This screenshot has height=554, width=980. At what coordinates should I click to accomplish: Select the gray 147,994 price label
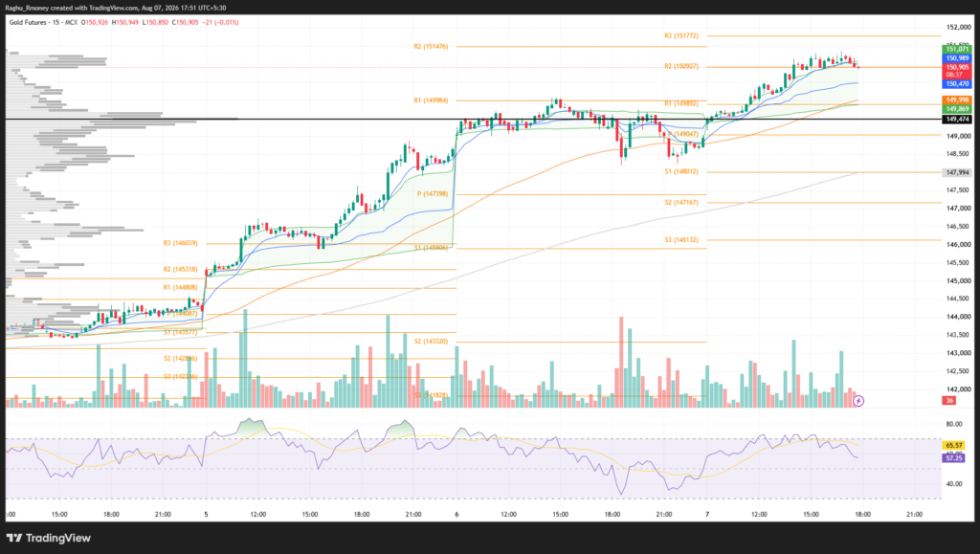[x=957, y=172]
